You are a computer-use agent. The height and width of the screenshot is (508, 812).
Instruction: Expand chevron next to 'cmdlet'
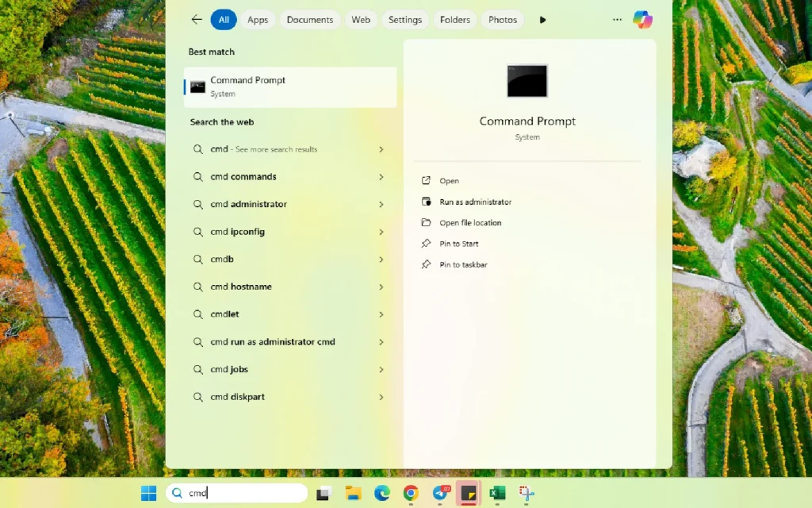pyautogui.click(x=381, y=314)
